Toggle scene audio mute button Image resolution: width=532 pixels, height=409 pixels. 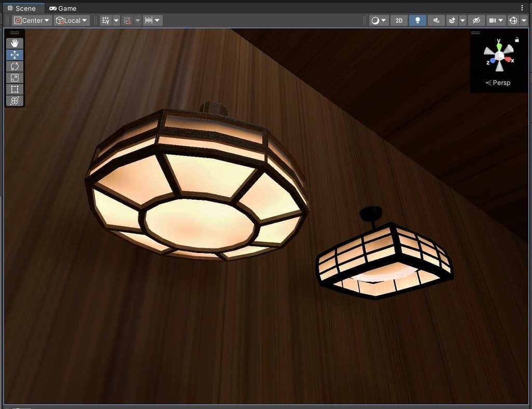tap(436, 20)
